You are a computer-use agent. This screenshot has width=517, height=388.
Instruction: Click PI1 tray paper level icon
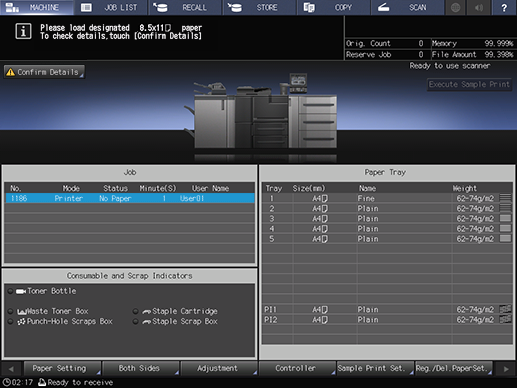click(505, 309)
